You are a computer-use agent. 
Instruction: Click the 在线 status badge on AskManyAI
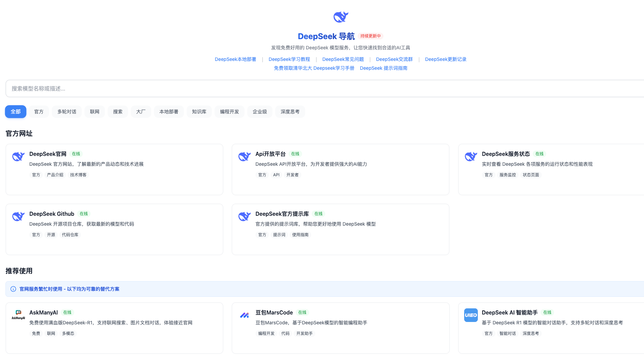[67, 312]
